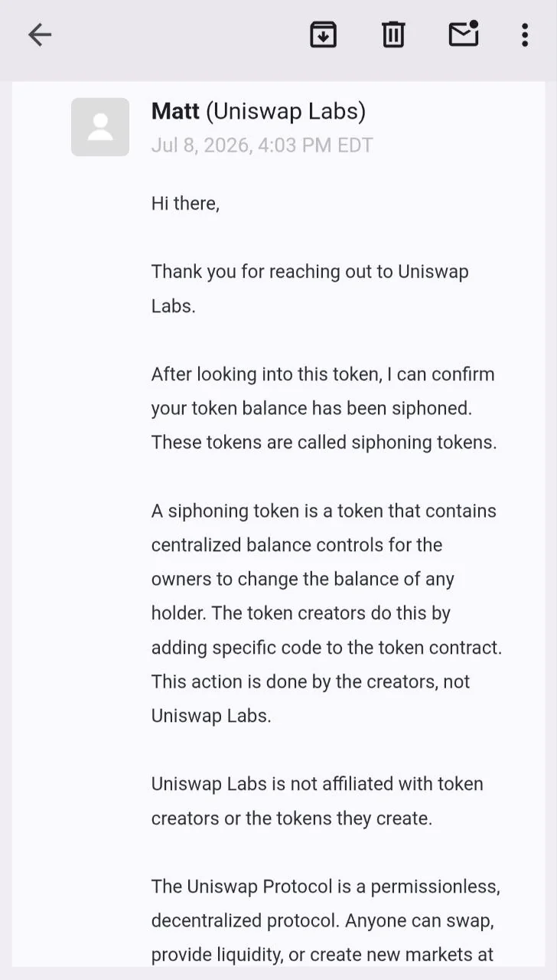Tap "This action is done by the creators" line
This screenshot has width=557, height=980.
coord(311,681)
